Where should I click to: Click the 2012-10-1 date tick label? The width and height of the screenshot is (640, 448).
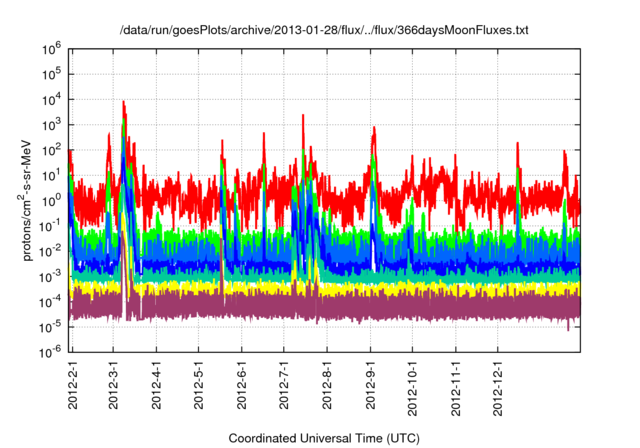pyautogui.click(x=412, y=388)
